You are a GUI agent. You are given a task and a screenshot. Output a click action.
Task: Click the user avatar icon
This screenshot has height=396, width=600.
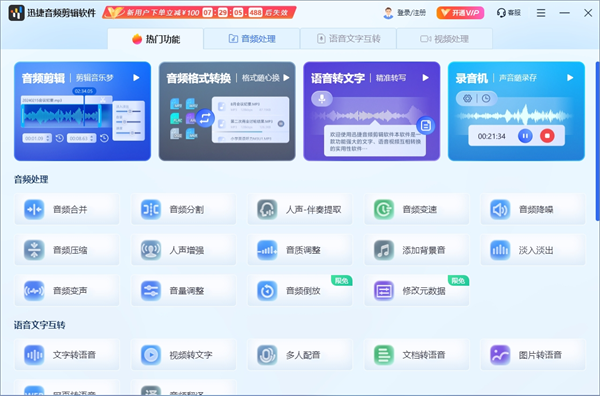[x=388, y=13]
